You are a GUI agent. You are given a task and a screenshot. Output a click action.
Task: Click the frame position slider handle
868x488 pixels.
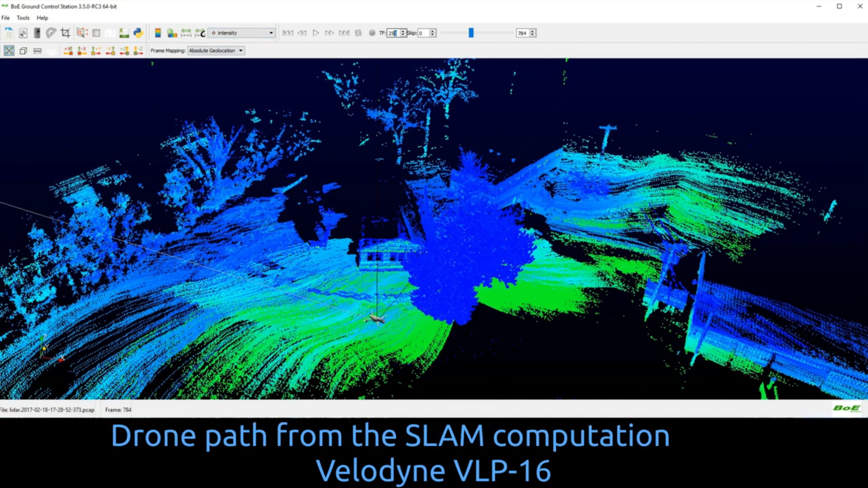click(471, 33)
